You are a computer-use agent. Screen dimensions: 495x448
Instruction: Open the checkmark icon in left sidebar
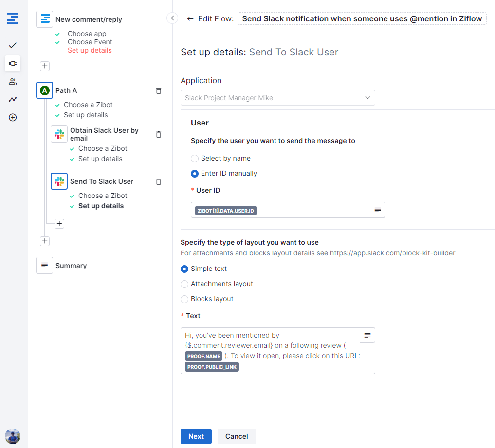tap(13, 45)
